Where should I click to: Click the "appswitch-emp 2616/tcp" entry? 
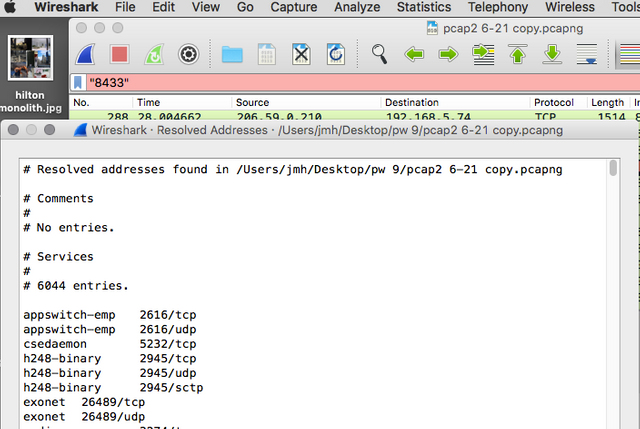(110, 315)
